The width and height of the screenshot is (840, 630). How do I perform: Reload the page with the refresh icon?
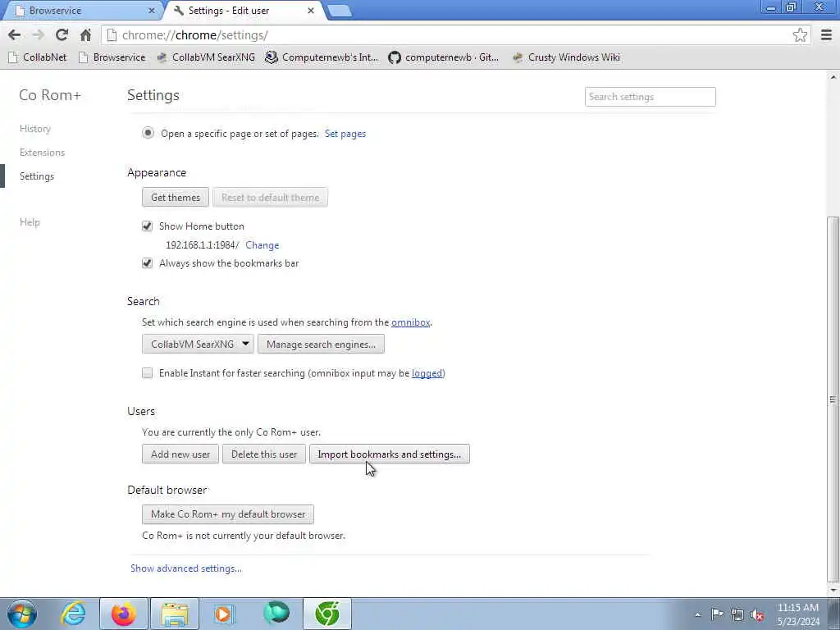(x=62, y=34)
